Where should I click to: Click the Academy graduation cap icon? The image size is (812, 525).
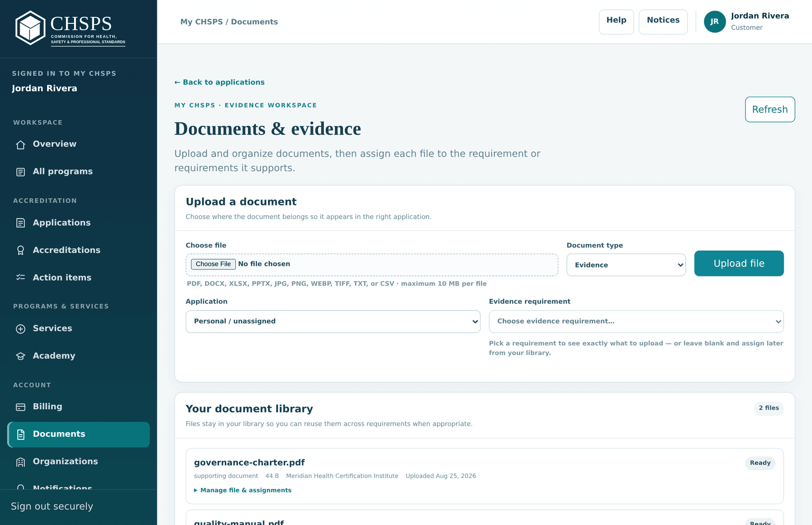click(x=20, y=356)
